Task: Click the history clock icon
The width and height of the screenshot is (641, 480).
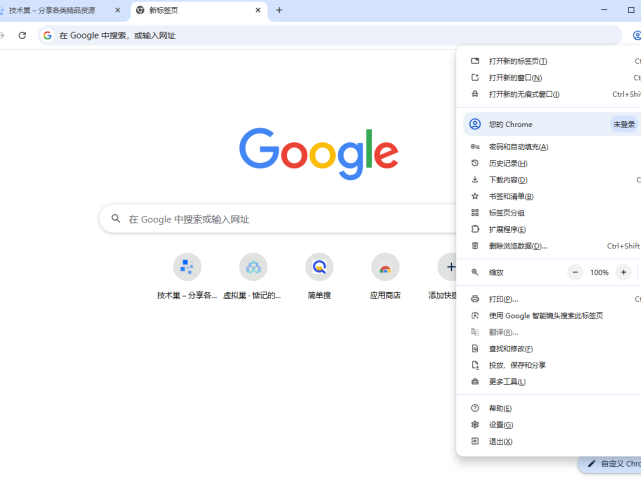Action: [x=475, y=163]
